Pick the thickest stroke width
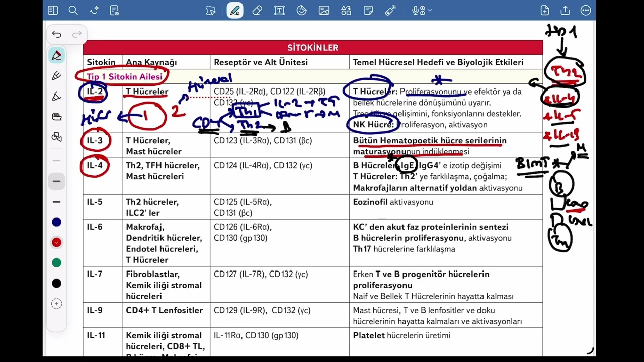The height and width of the screenshot is (362, 644). tap(56, 202)
